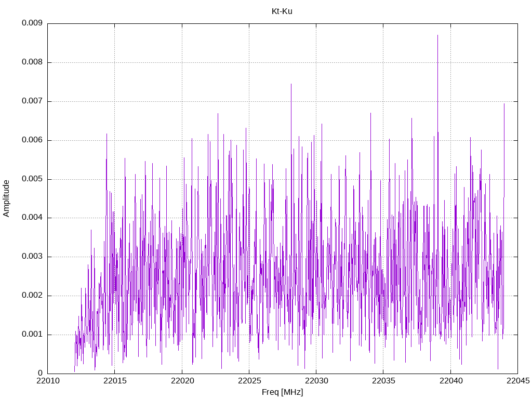
Task: Click y-axis tick label 0.007
Action: pos(32,101)
